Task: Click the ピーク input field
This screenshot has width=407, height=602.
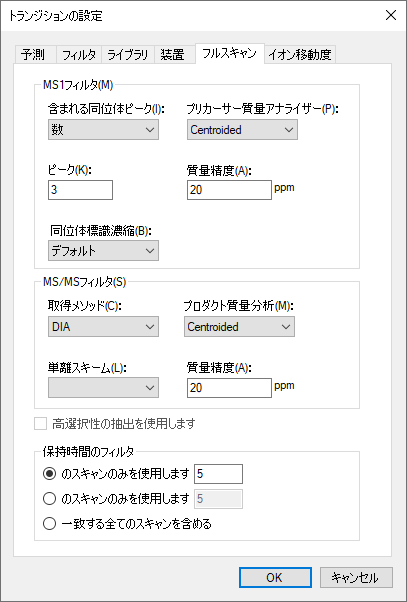Action: (x=80, y=190)
